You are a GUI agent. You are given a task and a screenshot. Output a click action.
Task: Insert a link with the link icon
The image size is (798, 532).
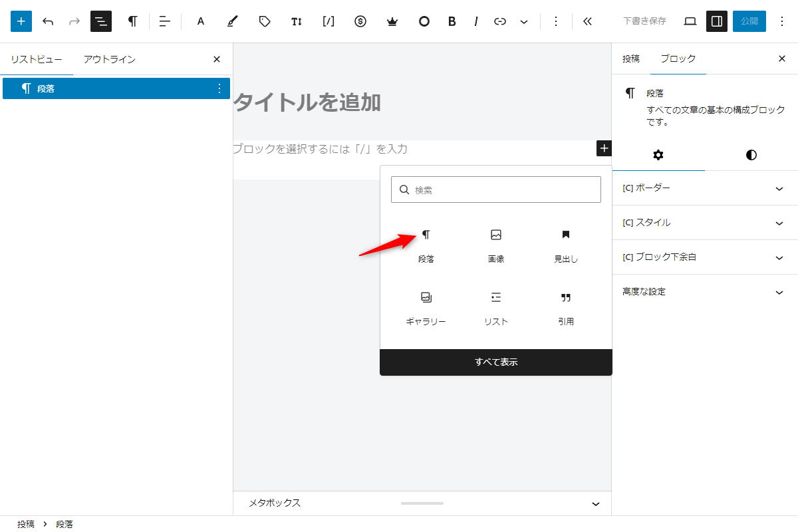tap(500, 21)
